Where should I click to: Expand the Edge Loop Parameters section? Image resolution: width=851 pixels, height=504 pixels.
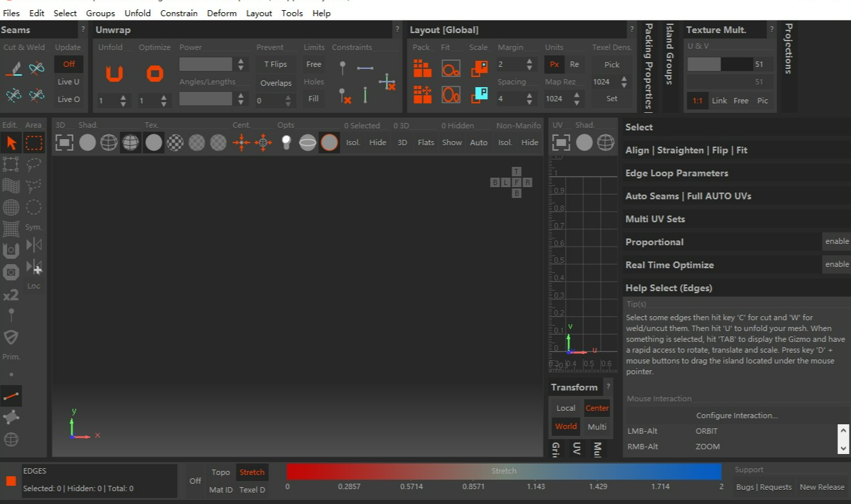[736, 173]
